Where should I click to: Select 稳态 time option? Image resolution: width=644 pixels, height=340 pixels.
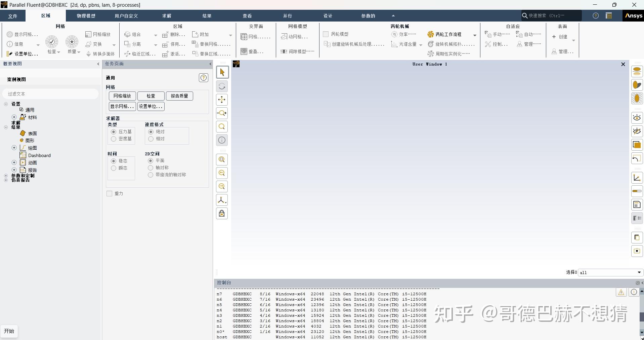114,161
